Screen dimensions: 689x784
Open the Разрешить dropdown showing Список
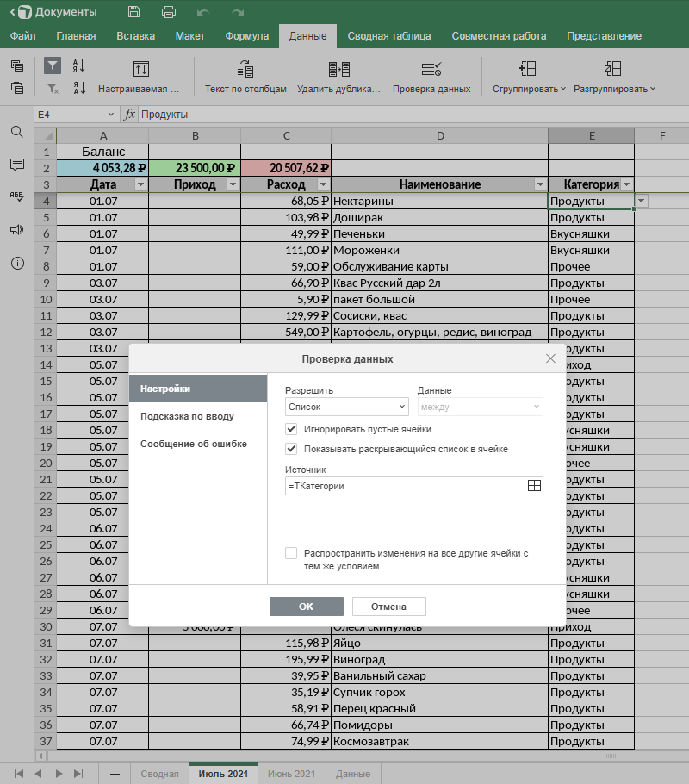pyautogui.click(x=346, y=407)
